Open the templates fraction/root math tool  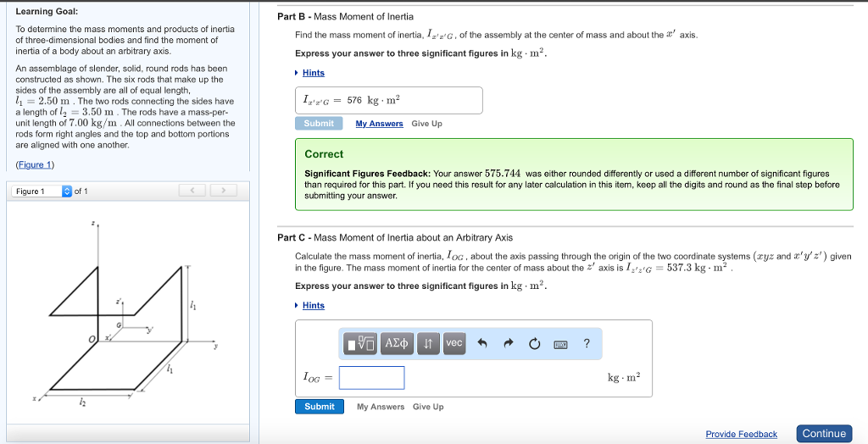pos(359,343)
